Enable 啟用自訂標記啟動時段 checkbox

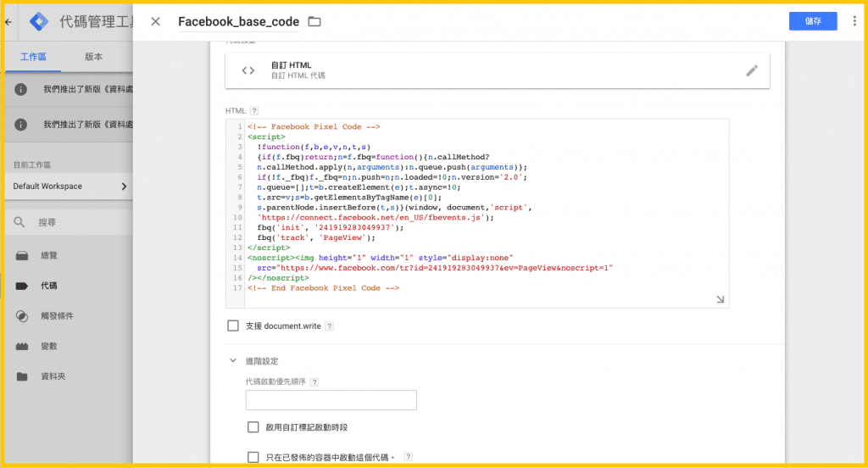click(x=253, y=427)
